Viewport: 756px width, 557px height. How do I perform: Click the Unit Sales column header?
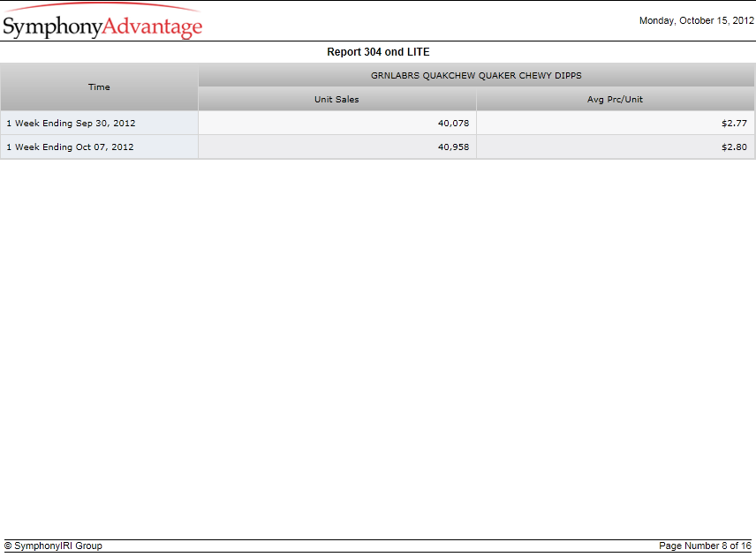pos(337,99)
